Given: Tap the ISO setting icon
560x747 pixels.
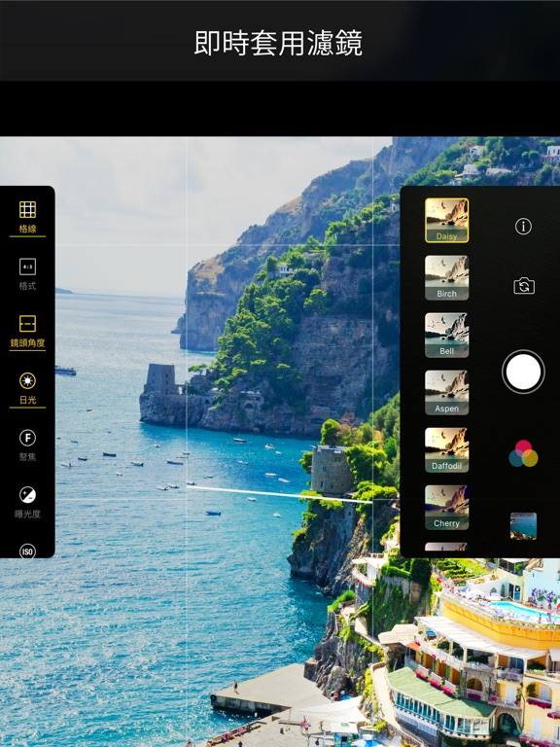Looking at the screenshot, I should (x=27, y=551).
